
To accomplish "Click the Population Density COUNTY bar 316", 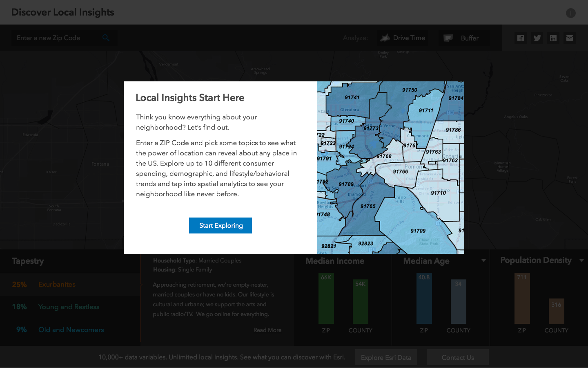I will click(557, 311).
